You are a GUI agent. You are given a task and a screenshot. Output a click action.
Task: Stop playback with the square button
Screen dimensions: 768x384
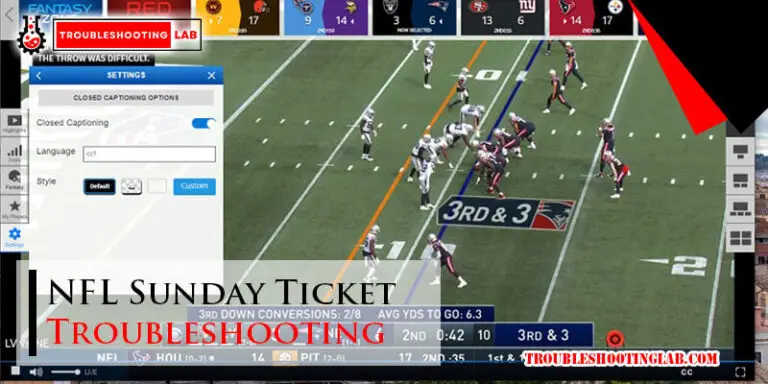pos(15,371)
